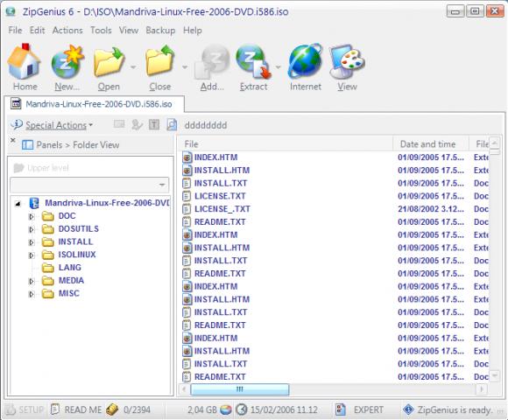Click the vertical scrollbar up arrow
The height and width of the screenshot is (420, 508).
pos(494,143)
